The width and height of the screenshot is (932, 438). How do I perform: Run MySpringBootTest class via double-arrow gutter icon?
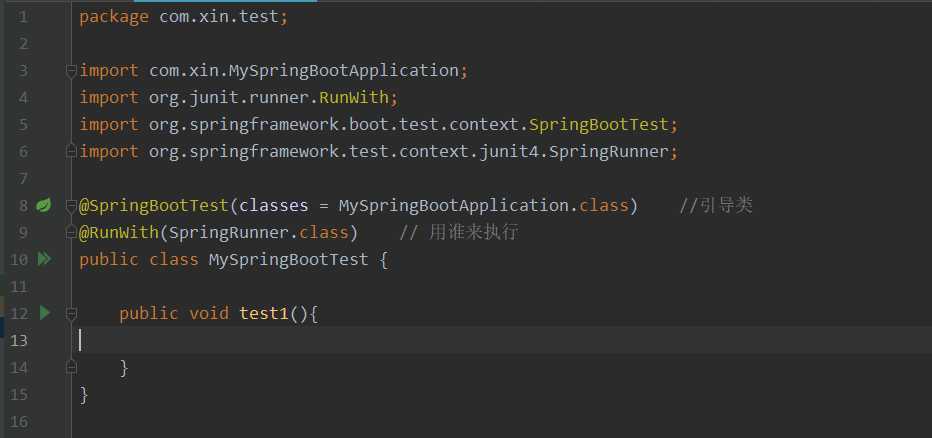point(44,259)
